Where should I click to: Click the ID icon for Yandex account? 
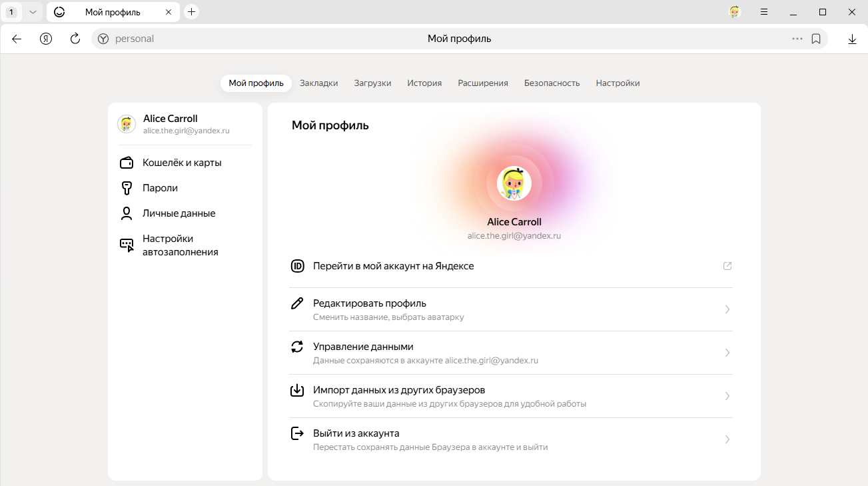coord(298,266)
